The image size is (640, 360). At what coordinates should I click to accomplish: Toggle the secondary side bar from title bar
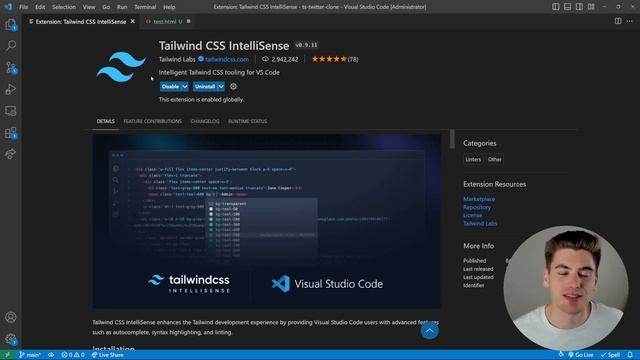coord(579,7)
